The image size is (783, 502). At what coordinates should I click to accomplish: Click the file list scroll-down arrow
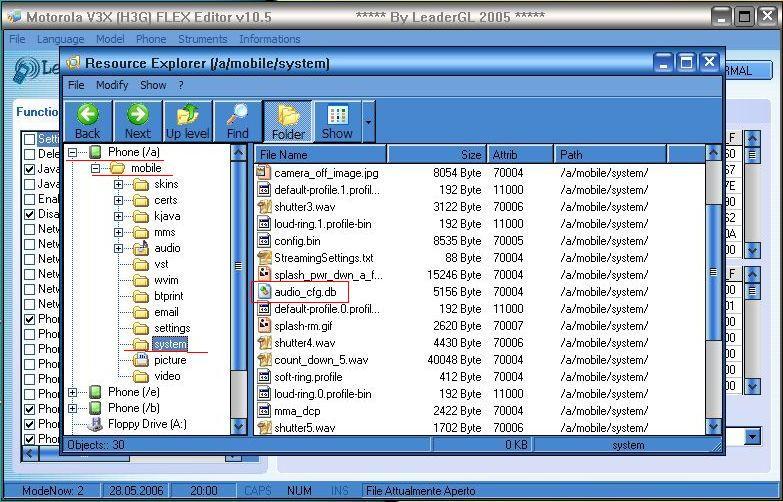pos(713,427)
